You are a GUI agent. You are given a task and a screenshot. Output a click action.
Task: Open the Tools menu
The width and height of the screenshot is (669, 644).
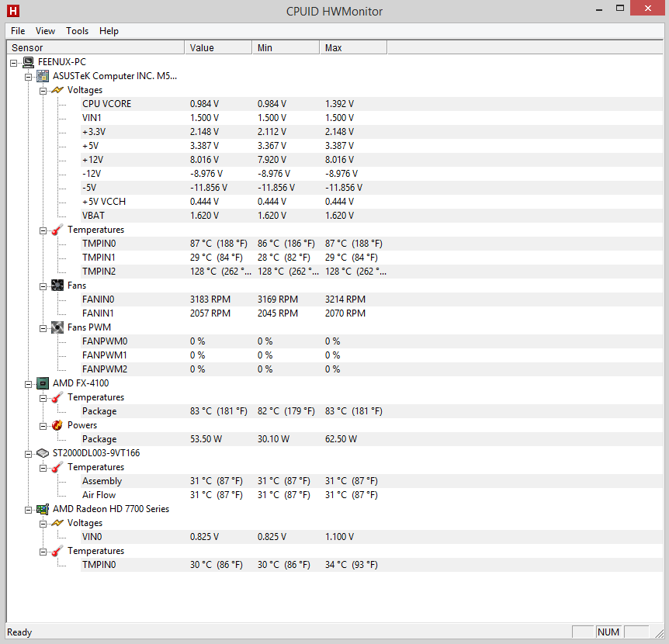pos(78,31)
